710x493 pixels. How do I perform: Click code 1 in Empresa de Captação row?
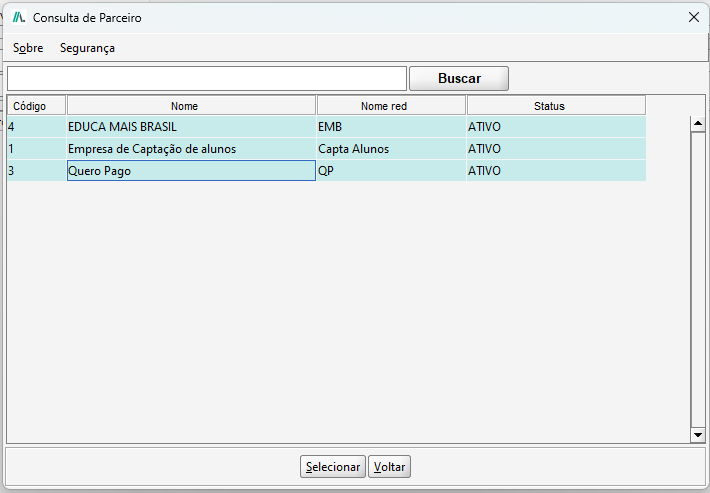click(x=36, y=149)
